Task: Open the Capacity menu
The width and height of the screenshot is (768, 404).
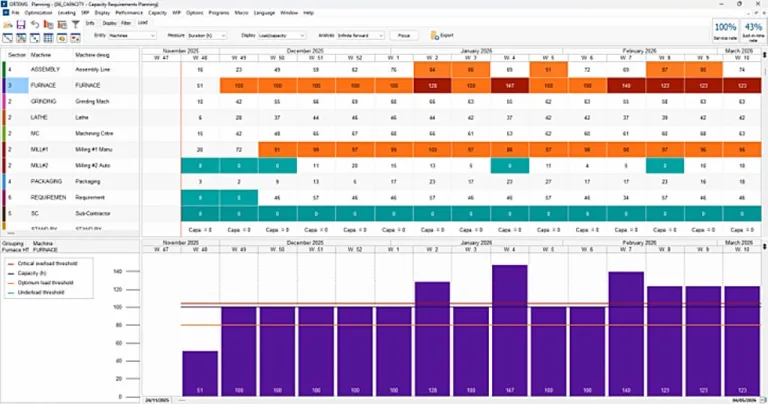Action: coord(157,13)
